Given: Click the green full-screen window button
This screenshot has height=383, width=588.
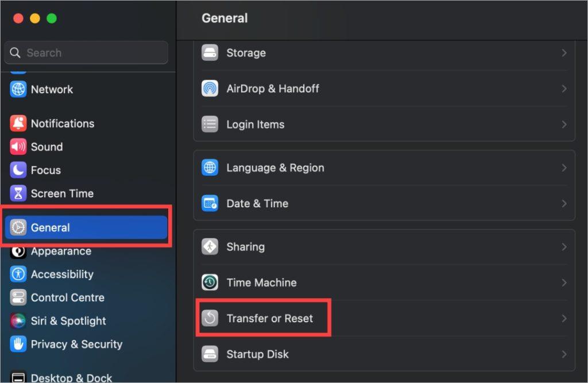Looking at the screenshot, I should [51, 18].
